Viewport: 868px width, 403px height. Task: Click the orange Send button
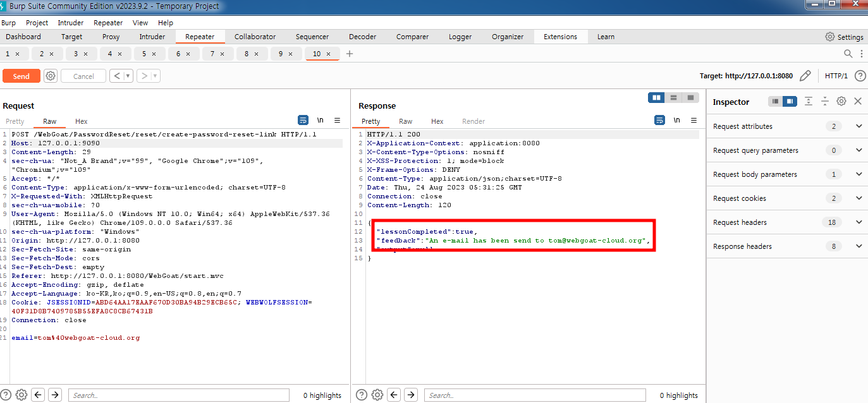coord(21,76)
